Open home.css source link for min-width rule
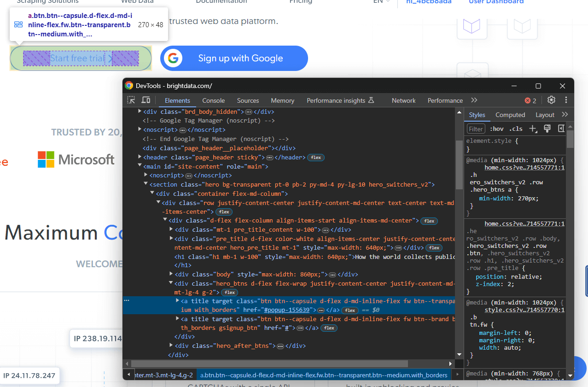Viewport: 588px width, 387px height. click(x=524, y=168)
